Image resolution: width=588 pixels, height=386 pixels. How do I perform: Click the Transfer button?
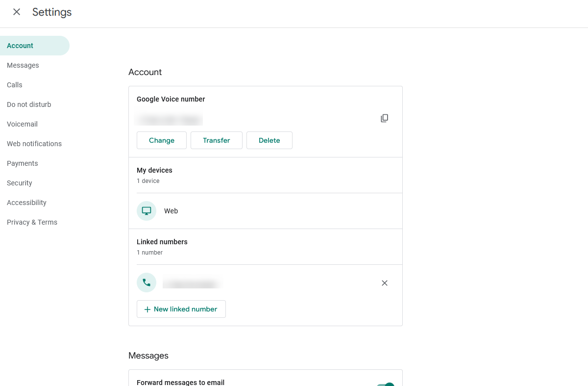click(216, 140)
